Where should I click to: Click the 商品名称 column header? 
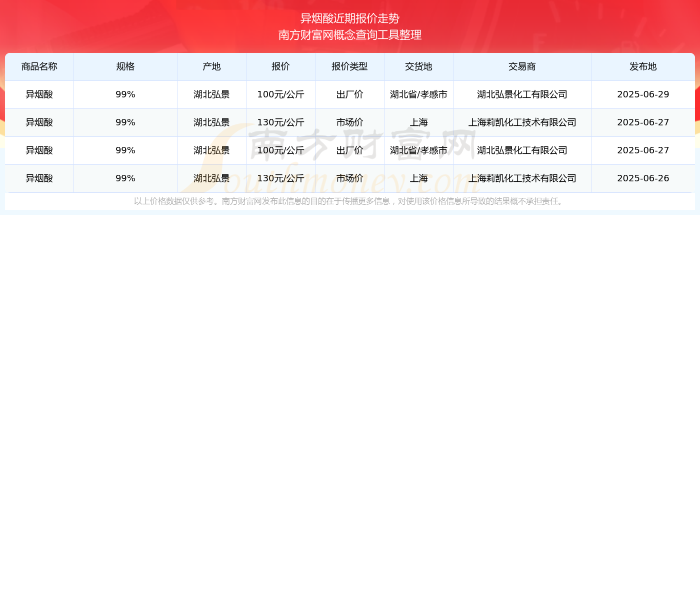(39, 67)
